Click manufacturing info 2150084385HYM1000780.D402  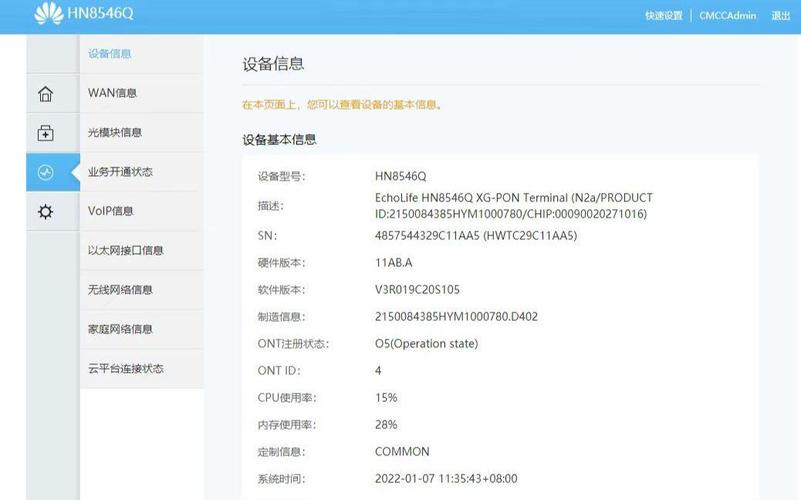click(456, 317)
